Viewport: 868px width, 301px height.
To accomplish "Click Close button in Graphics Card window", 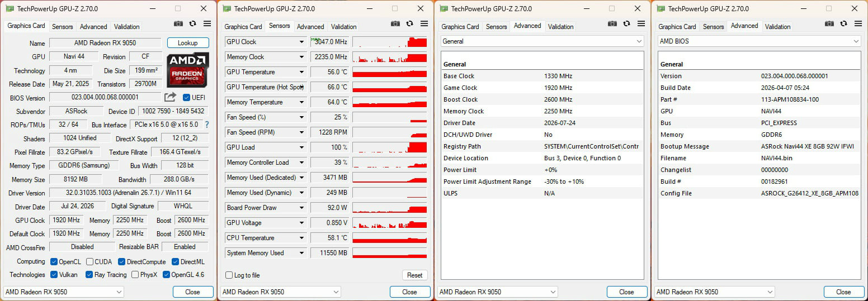I will tap(193, 292).
